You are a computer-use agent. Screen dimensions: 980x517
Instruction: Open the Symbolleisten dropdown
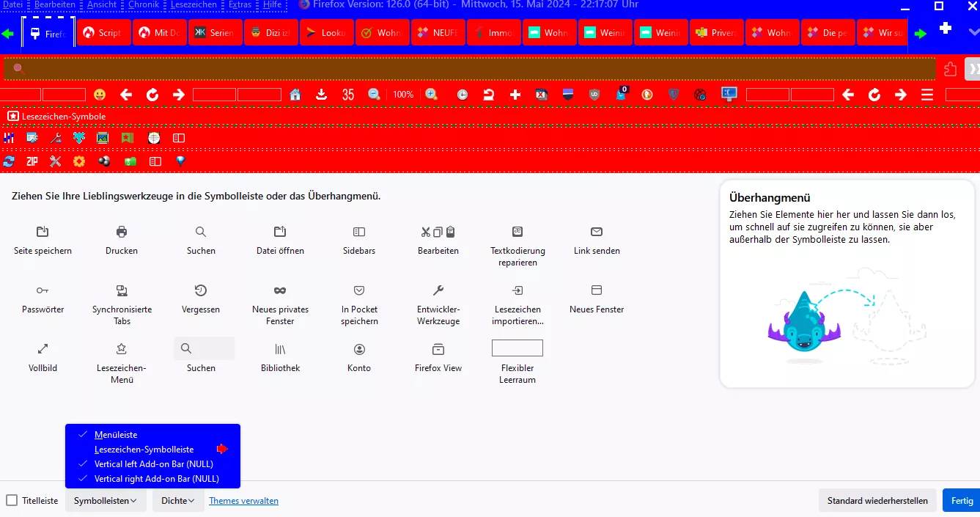(106, 501)
